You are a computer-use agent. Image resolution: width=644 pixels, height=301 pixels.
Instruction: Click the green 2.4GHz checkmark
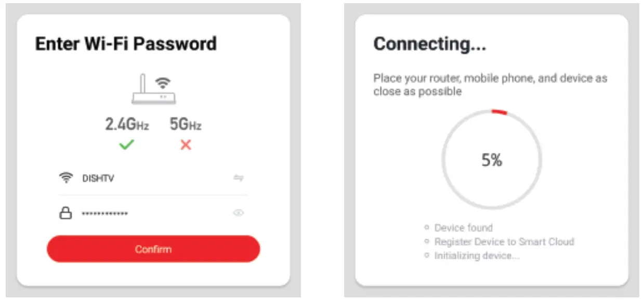point(126,145)
